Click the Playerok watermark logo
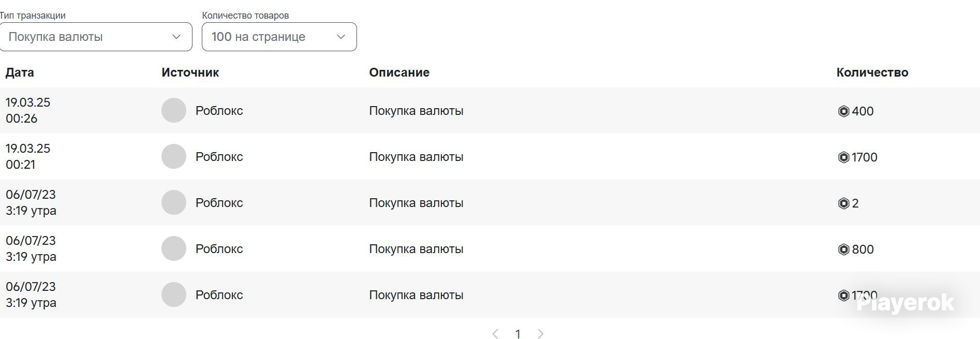The height and width of the screenshot is (339, 980). (x=905, y=303)
